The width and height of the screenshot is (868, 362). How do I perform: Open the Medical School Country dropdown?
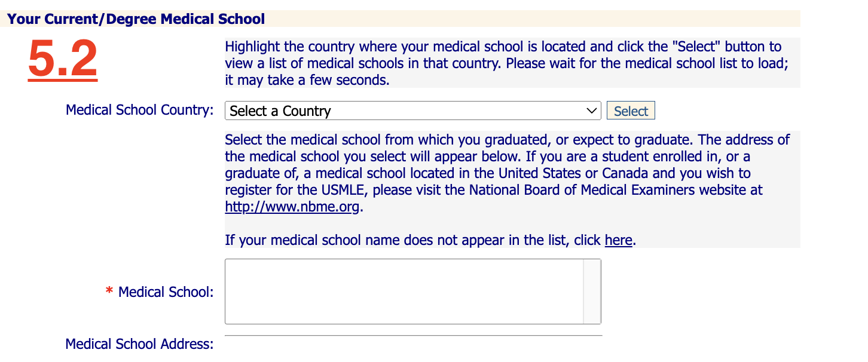point(412,111)
